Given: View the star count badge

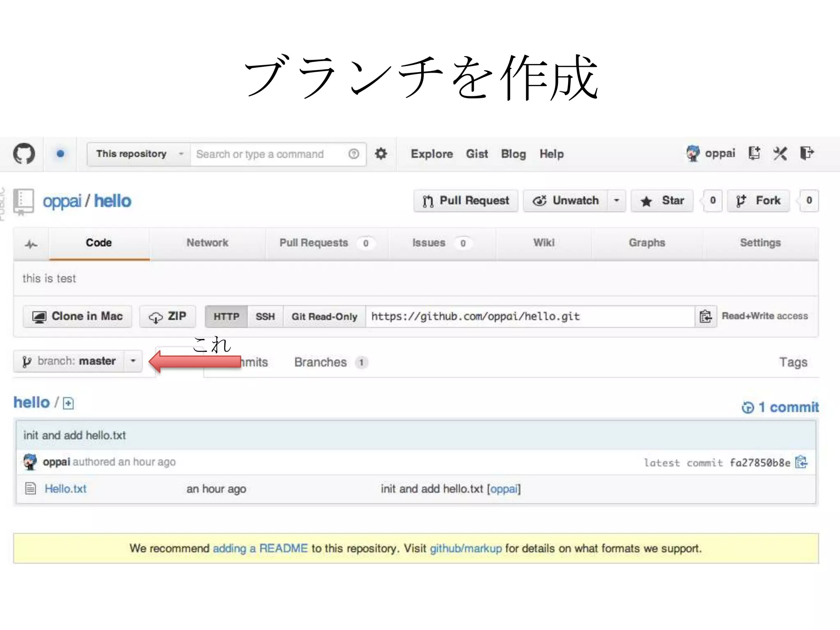Looking at the screenshot, I should click(712, 201).
